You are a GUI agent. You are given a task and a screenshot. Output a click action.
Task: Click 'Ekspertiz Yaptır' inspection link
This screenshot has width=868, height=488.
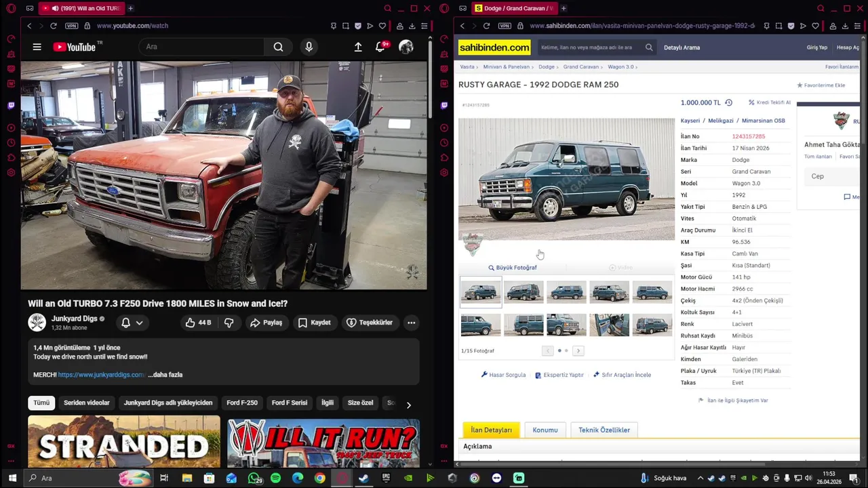pos(559,375)
